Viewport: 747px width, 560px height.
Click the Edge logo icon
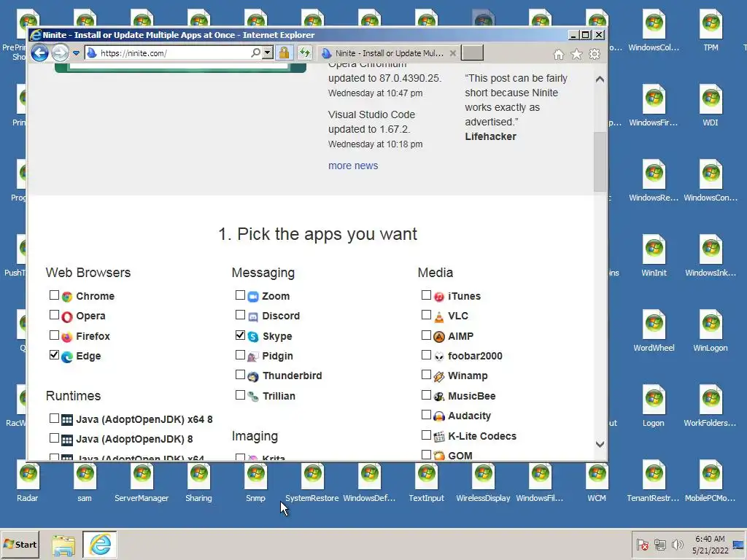(x=67, y=357)
